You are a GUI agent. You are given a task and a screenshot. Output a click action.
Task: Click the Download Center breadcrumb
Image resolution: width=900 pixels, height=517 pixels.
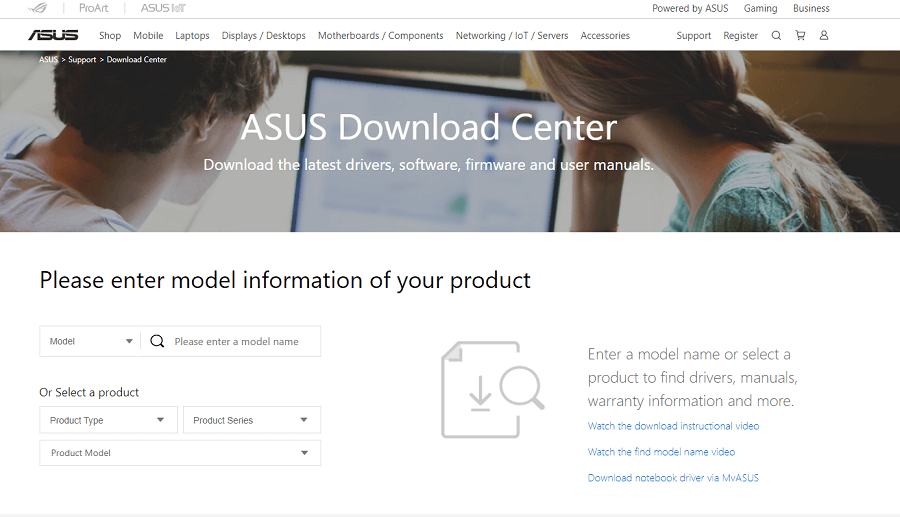click(x=137, y=59)
